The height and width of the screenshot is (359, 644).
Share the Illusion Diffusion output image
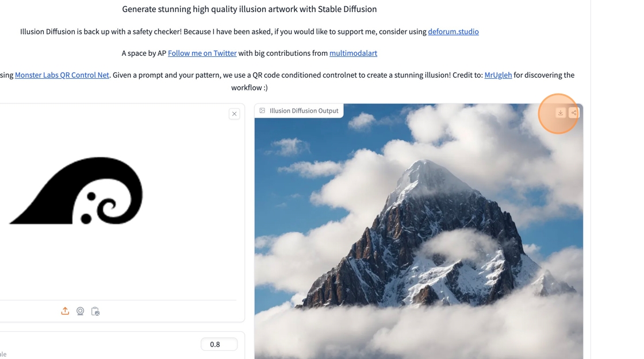(574, 113)
